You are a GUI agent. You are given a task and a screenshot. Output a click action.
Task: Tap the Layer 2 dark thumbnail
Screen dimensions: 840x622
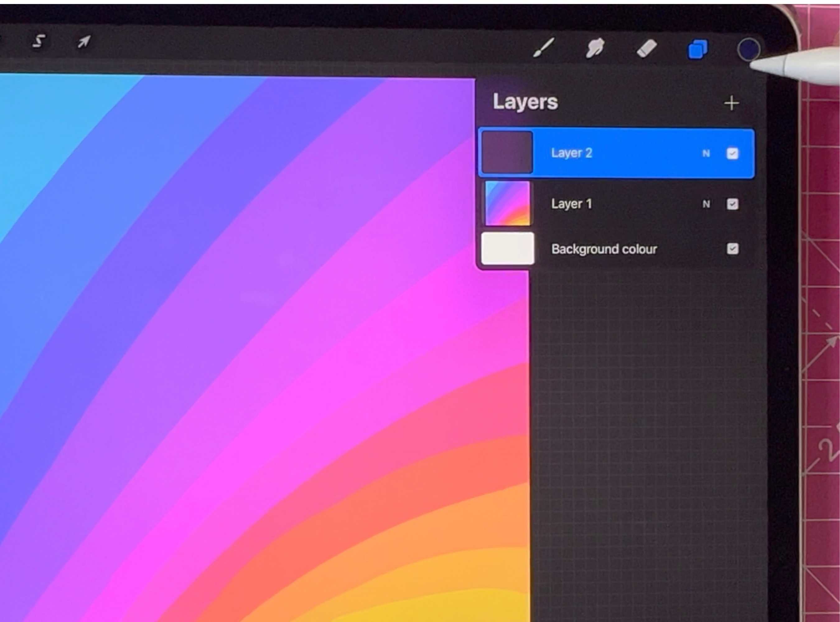tap(507, 152)
